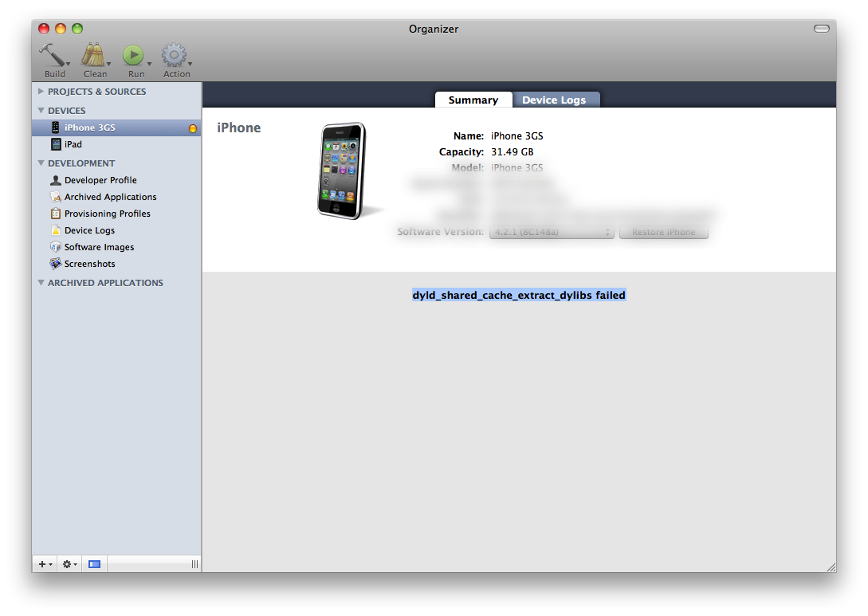The width and height of the screenshot is (868, 616).
Task: Open Device Logs warning icon in sidebar
Action: [55, 230]
